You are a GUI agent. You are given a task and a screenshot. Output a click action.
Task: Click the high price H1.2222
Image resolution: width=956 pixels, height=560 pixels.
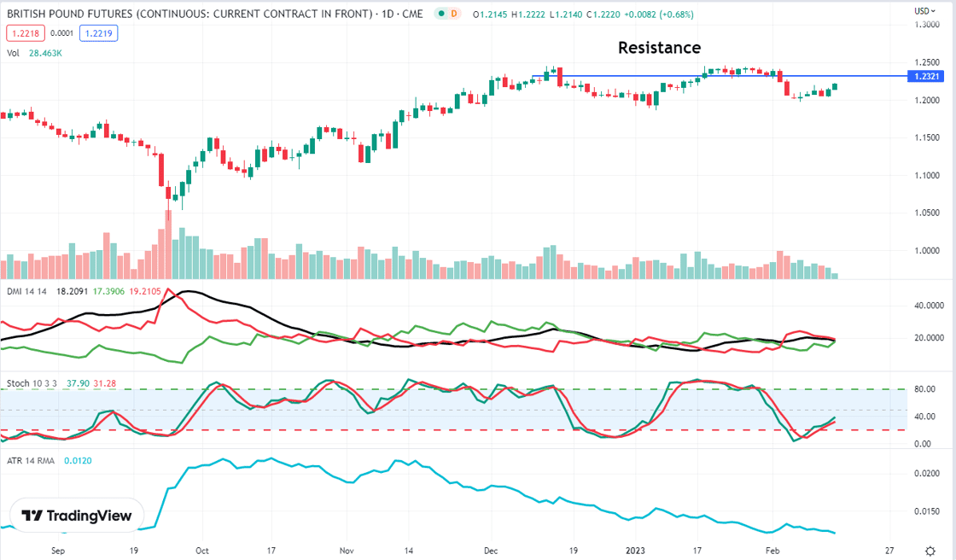coord(528,14)
